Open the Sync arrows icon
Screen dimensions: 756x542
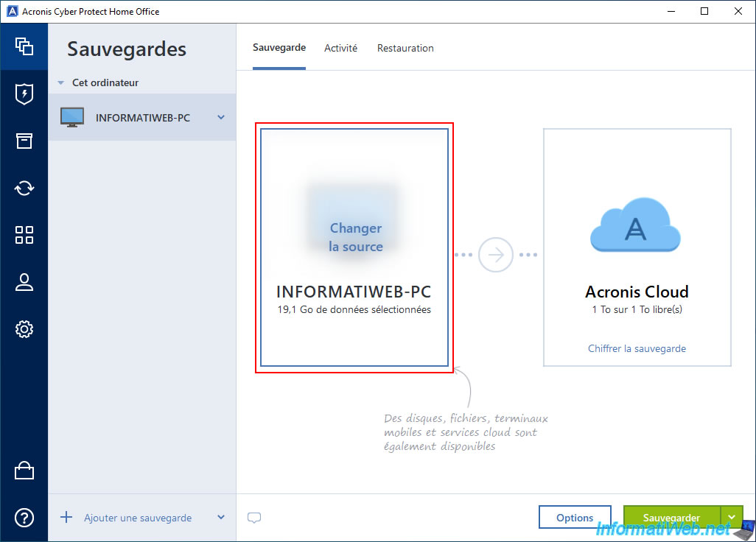[x=24, y=188]
